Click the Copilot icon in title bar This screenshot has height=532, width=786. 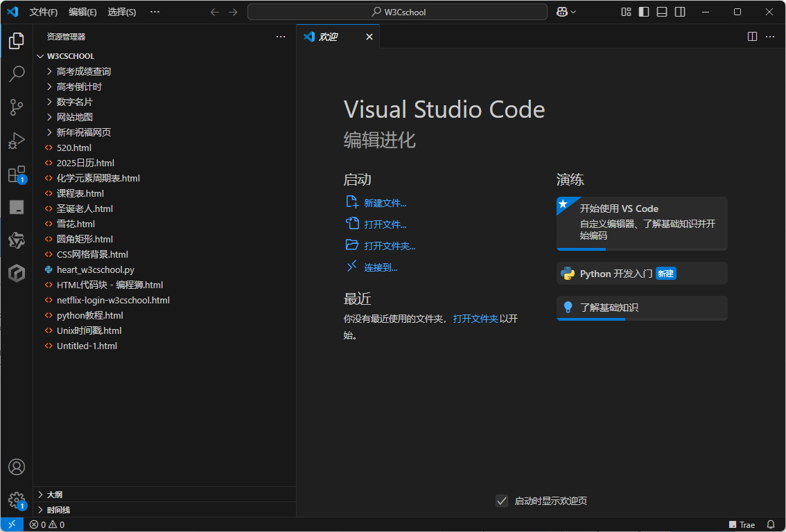pos(562,12)
